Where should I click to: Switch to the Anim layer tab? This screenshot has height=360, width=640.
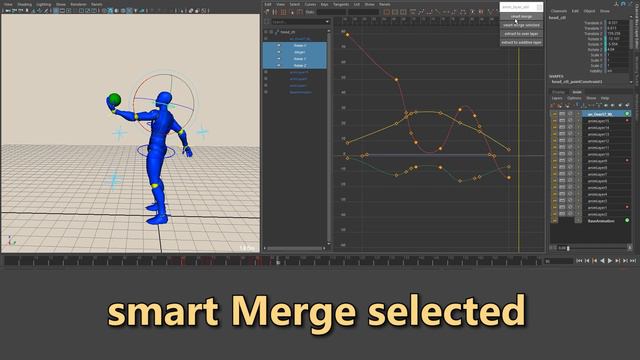point(577,92)
